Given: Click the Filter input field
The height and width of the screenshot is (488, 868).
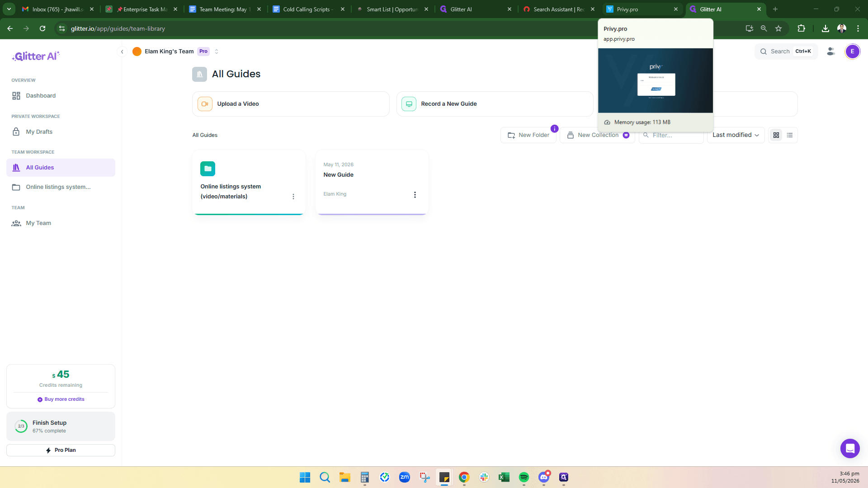Looking at the screenshot, I should 671,135.
